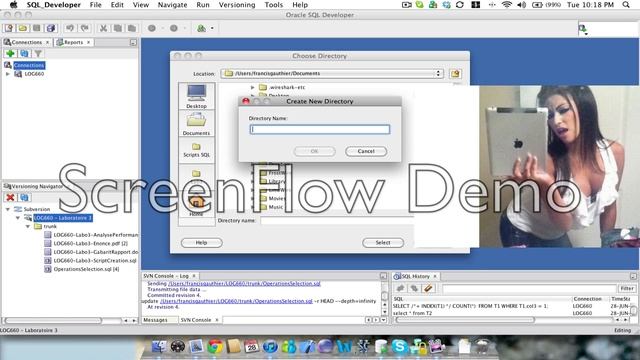
Task: Click red X icon in Versioning Navigator
Action: pos(10,198)
